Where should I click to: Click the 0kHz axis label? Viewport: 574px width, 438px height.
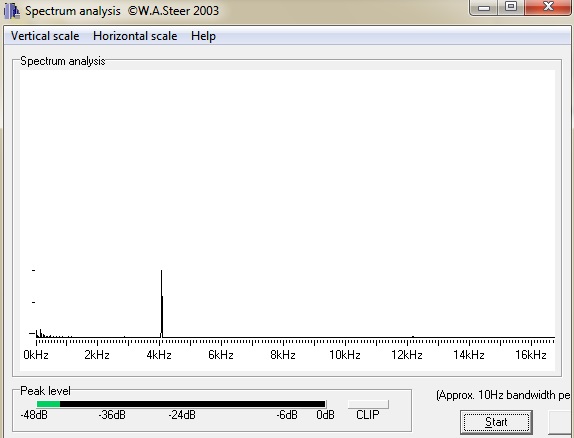tap(36, 355)
